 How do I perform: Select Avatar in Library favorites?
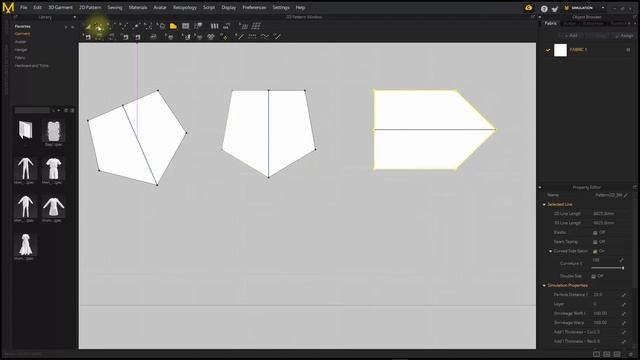20,42
